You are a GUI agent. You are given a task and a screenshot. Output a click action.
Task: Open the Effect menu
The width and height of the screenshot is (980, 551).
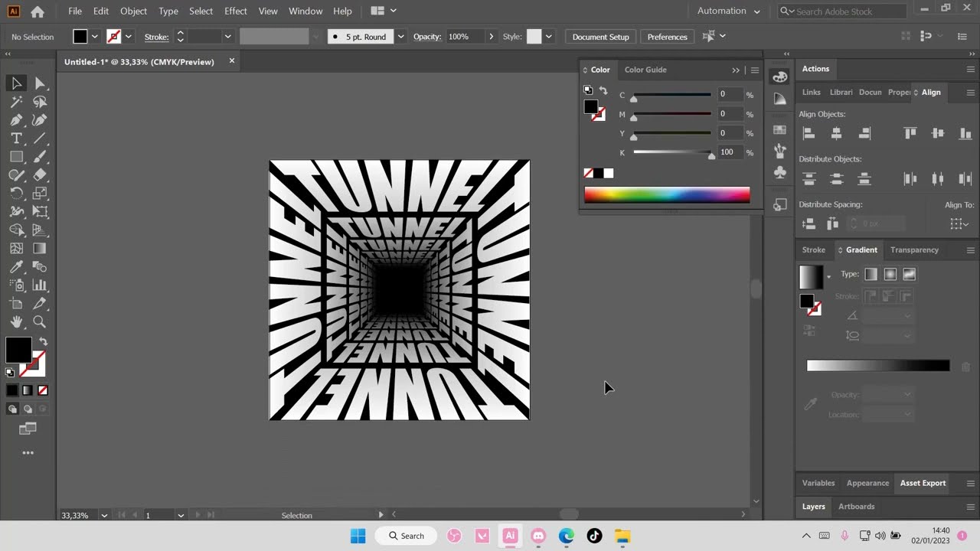click(236, 11)
